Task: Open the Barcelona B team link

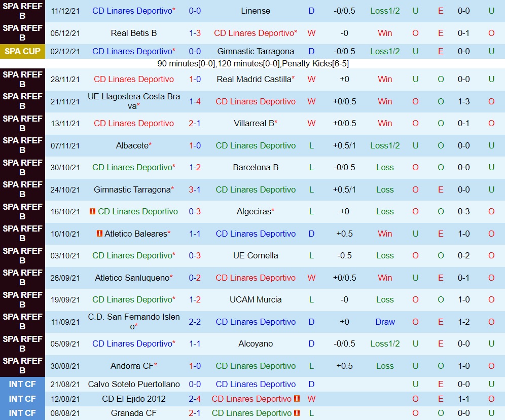Action: tap(256, 168)
